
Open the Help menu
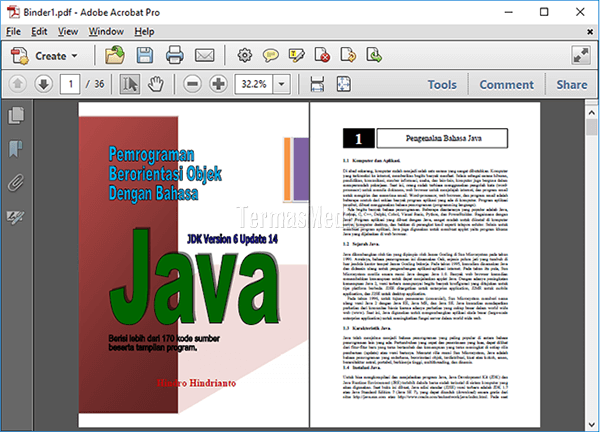click(144, 31)
